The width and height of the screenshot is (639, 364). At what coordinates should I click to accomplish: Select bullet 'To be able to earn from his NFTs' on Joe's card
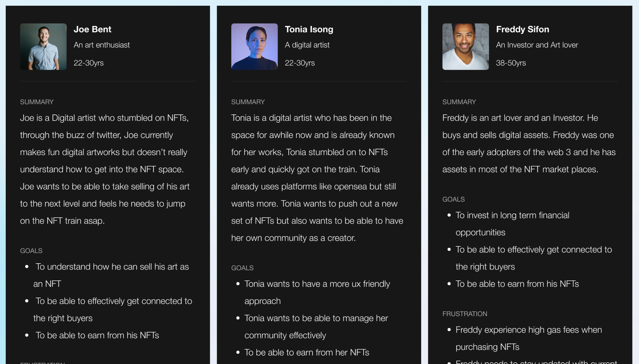point(97,335)
